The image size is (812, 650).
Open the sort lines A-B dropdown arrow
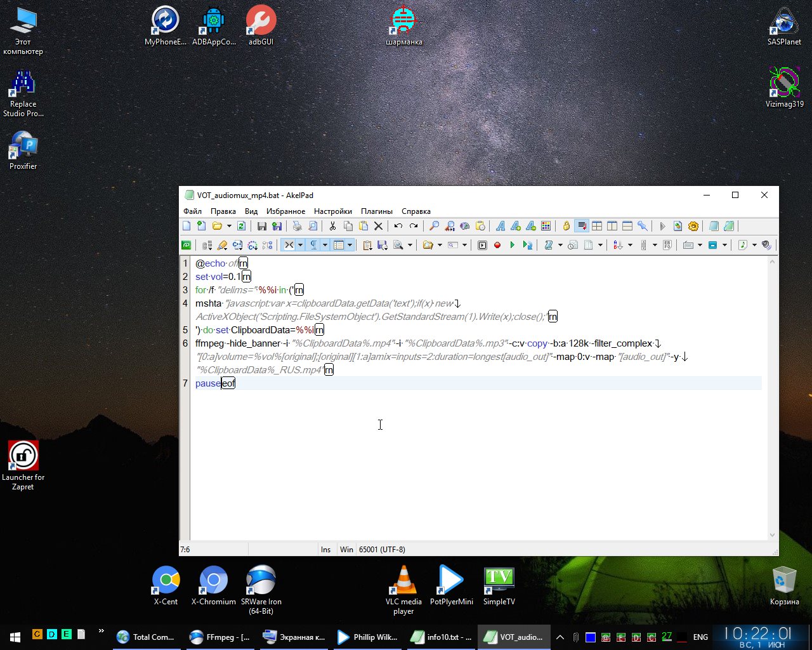[x=630, y=245]
